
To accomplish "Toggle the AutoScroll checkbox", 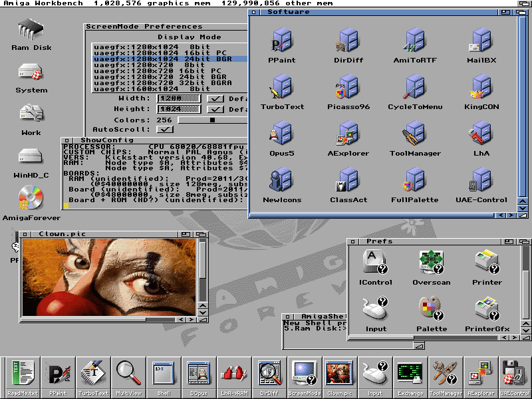I will pos(165,129).
